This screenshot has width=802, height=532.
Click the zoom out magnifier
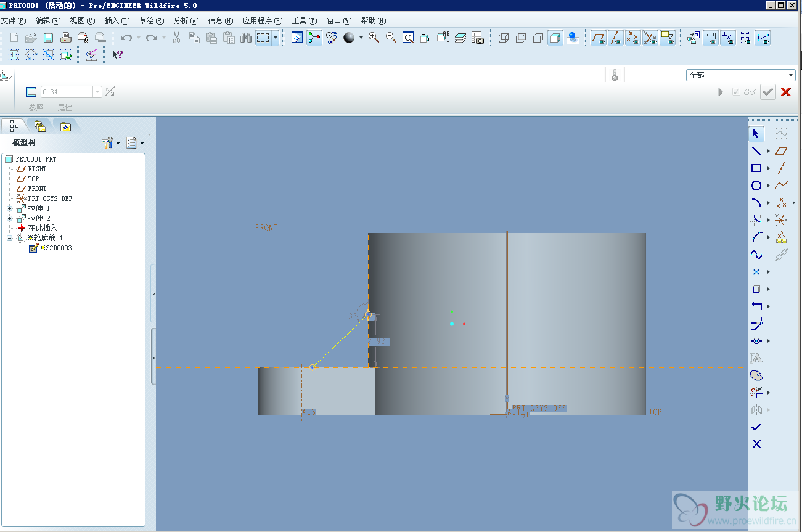pyautogui.click(x=391, y=38)
